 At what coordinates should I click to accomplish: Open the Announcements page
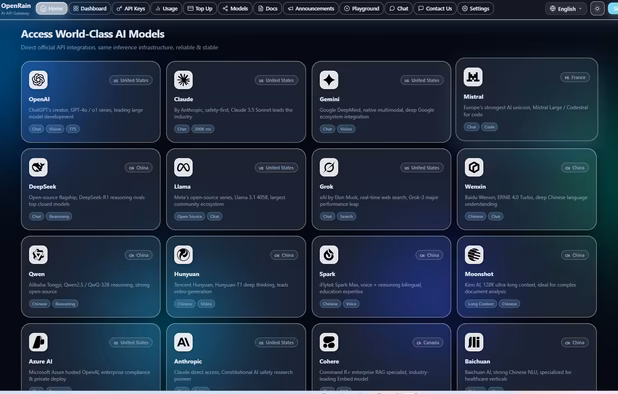click(311, 9)
